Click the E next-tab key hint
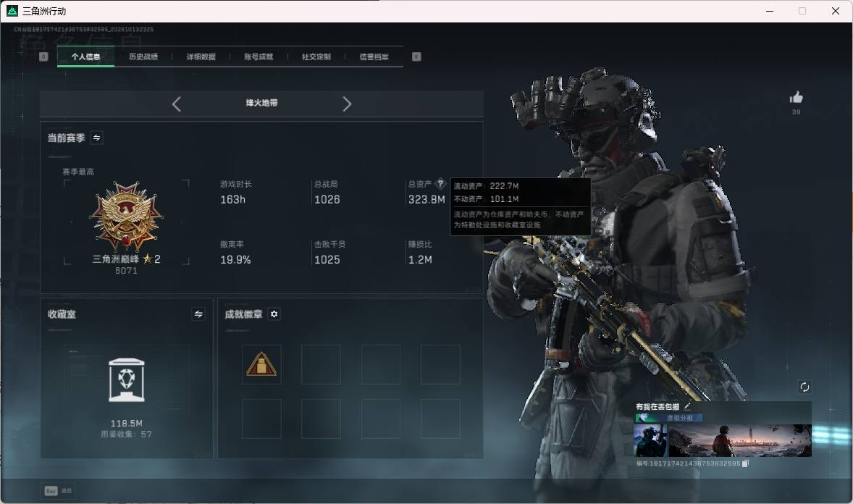 (416, 56)
